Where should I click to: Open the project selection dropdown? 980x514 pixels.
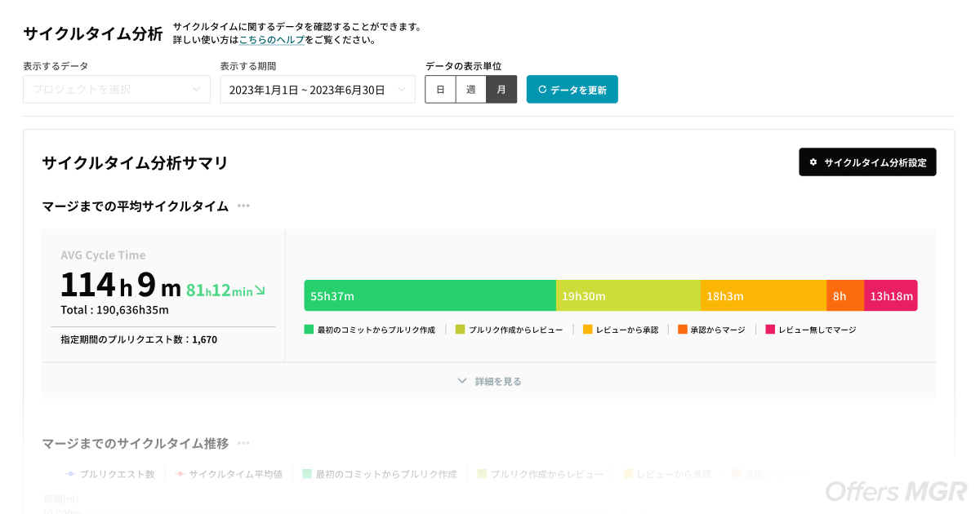117,90
